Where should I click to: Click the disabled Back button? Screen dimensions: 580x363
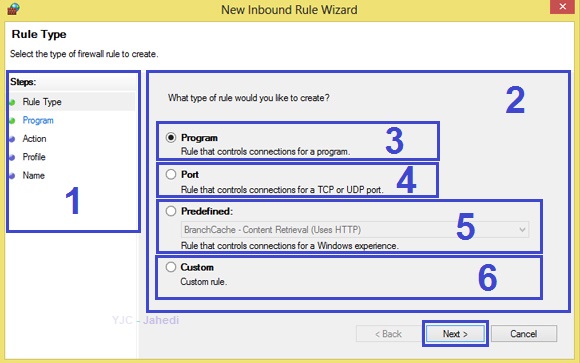tap(388, 334)
